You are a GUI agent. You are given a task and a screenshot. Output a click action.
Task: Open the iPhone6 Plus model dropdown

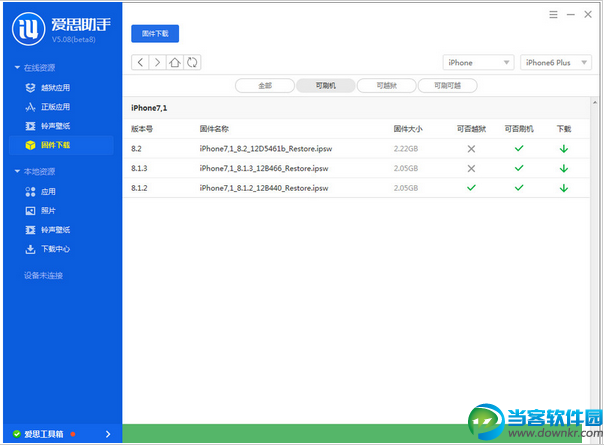[556, 62]
